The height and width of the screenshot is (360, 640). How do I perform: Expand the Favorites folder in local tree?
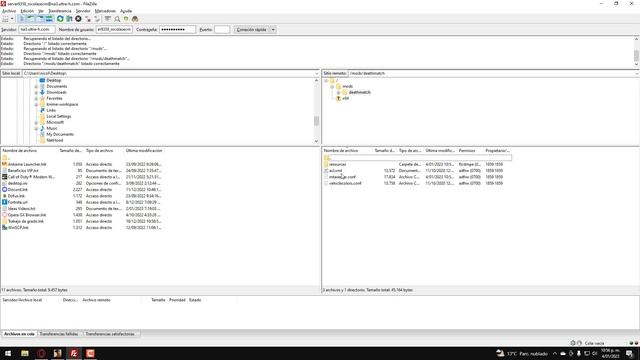coord(36,98)
